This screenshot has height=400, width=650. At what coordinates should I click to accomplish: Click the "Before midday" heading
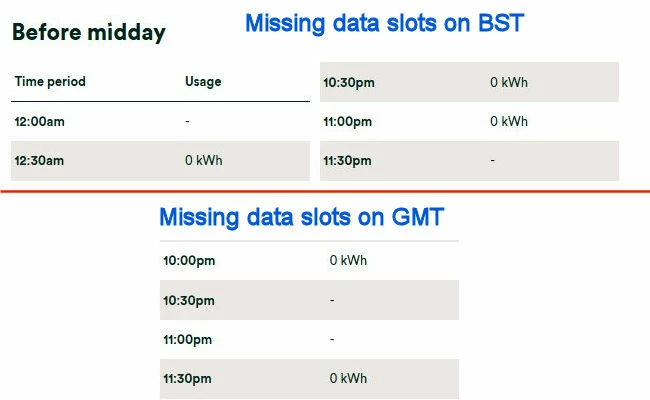tap(88, 32)
